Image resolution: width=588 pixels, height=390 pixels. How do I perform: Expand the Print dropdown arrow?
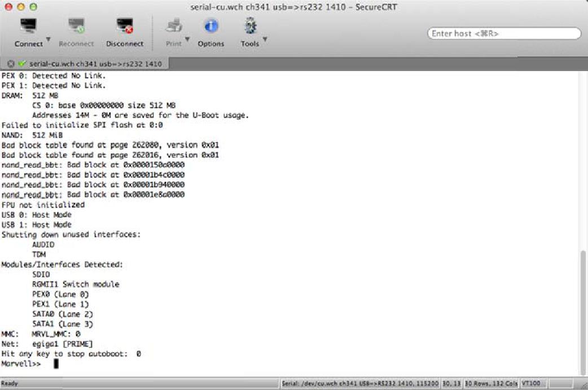click(187, 40)
